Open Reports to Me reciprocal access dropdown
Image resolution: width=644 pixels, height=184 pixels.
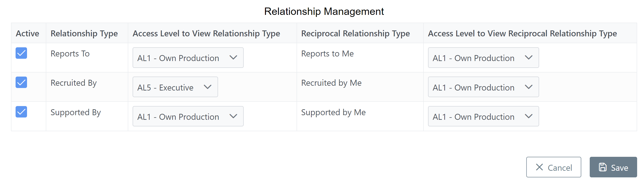[483, 58]
